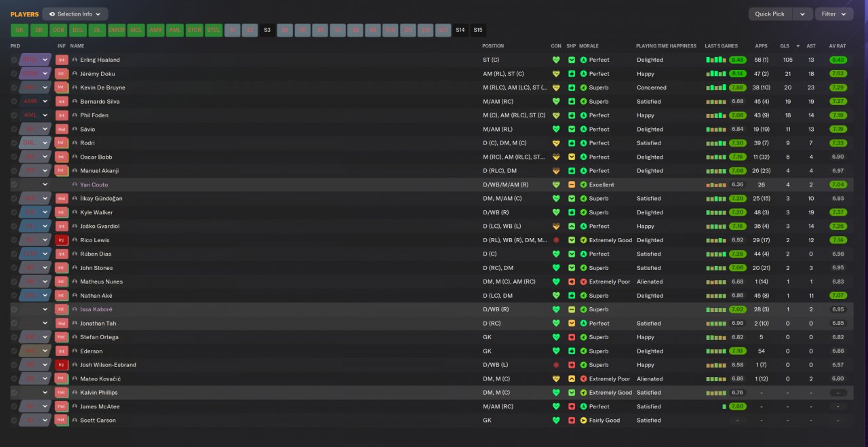Click James McAtee's condition heart icon
Screen dimensions: 868x447
click(556, 407)
